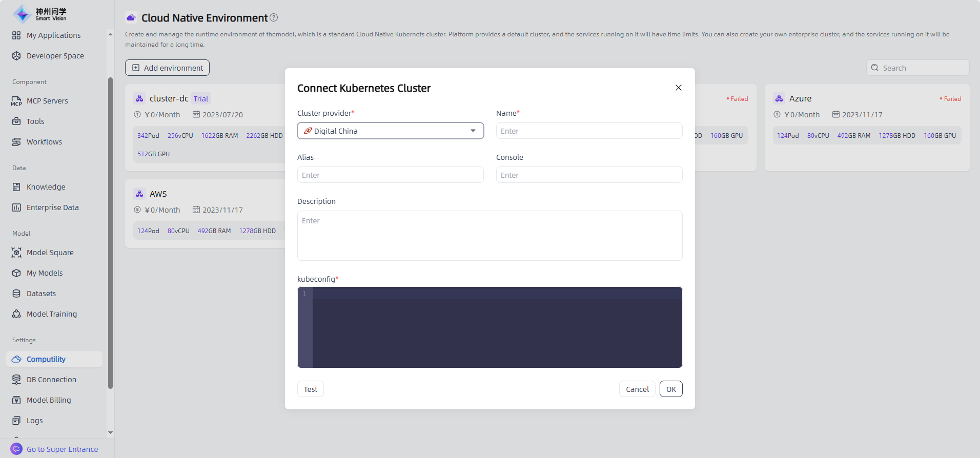This screenshot has width=980, height=458.
Task: Click the Workflows icon in sidebar
Action: click(x=16, y=142)
